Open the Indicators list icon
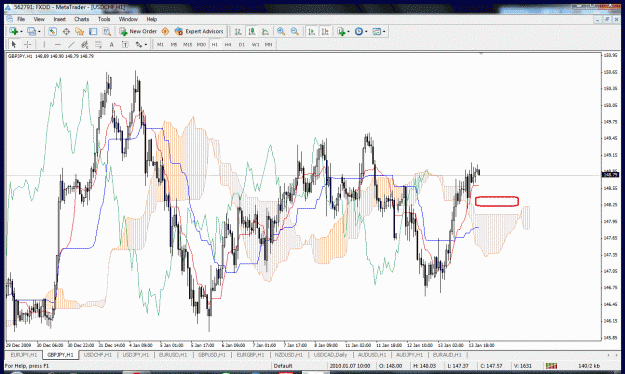625x374 pixels. (x=341, y=31)
